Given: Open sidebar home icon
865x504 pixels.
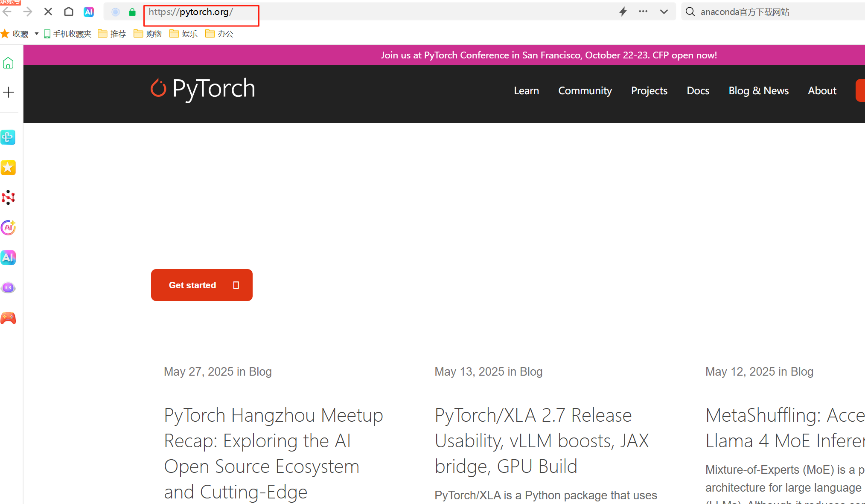Looking at the screenshot, I should (8, 63).
